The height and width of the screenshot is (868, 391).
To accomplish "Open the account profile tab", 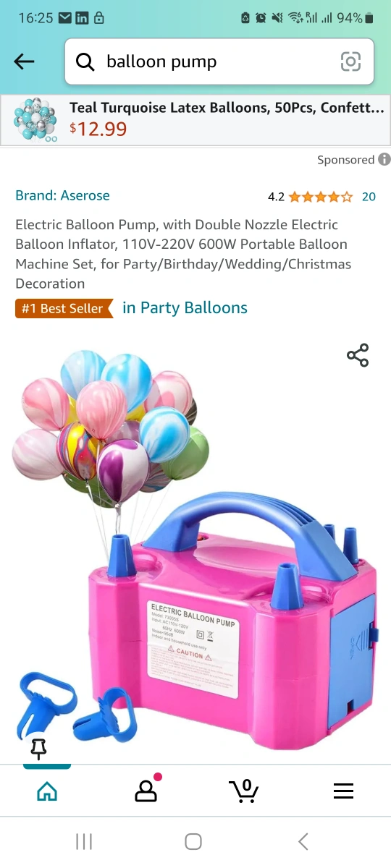I will point(146,790).
